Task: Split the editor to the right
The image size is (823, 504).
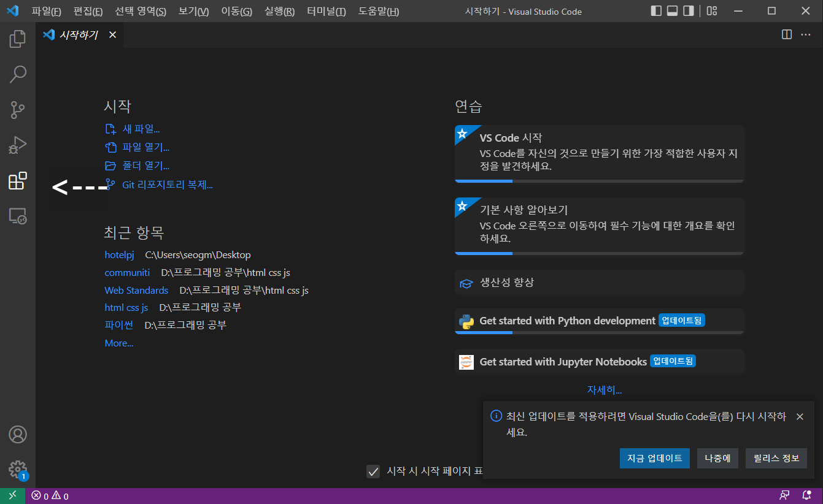Action: click(787, 35)
